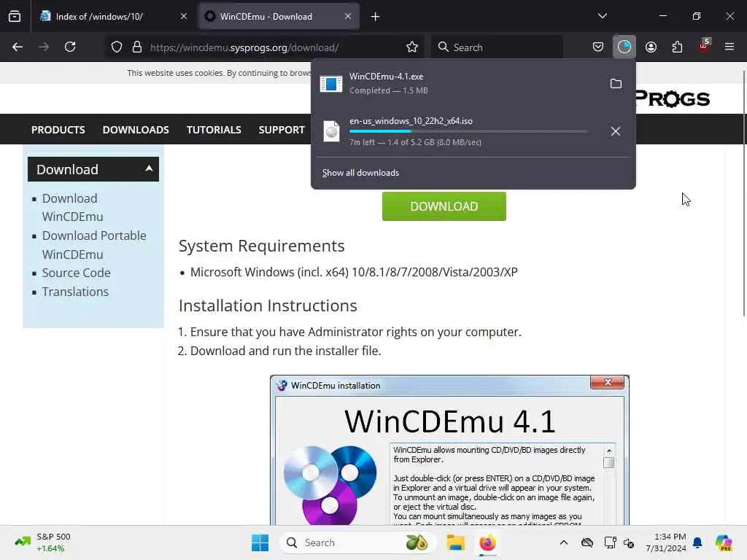Open a new browser tab
The width and height of the screenshot is (747, 560).
tap(376, 17)
